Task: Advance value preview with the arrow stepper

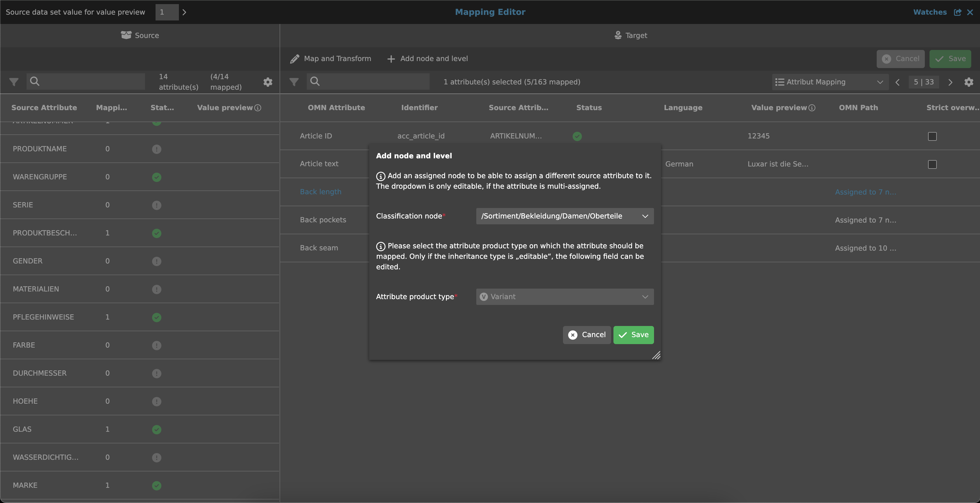Action: tap(184, 12)
